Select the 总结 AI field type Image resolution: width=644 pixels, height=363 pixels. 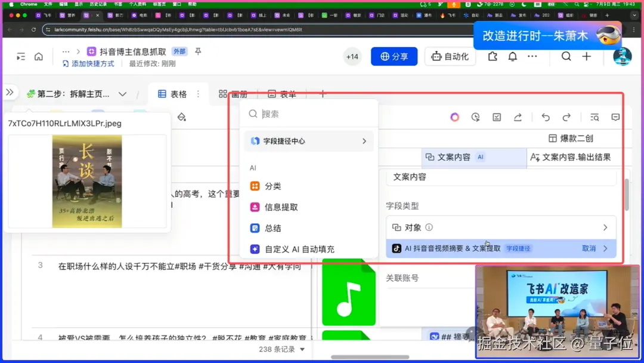pyautogui.click(x=309, y=227)
